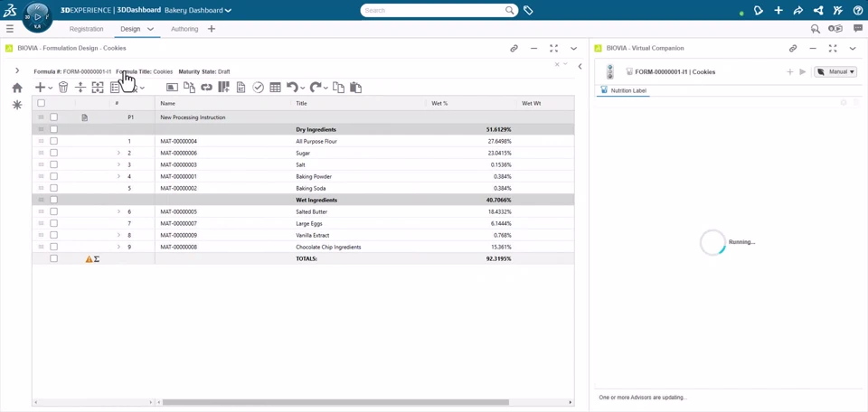Click the collaboration tools icon in the top bar
Screen dimensions: 868x412
(x=837, y=10)
